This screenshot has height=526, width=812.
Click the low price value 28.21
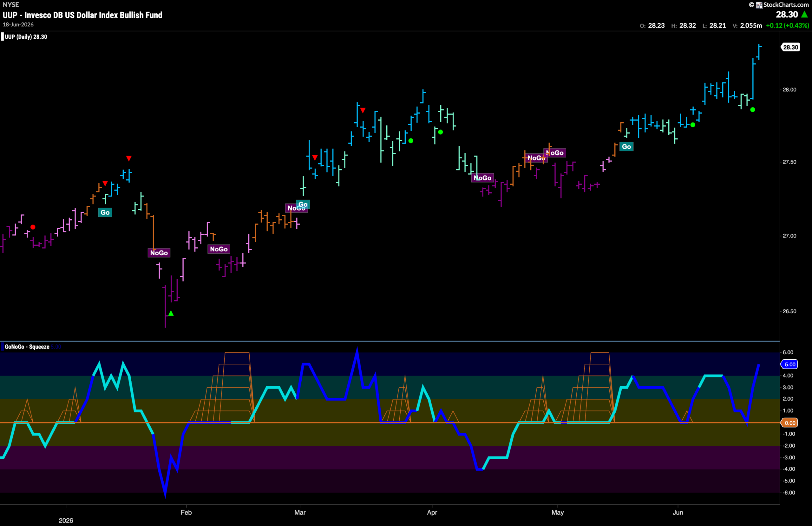pyautogui.click(x=717, y=26)
